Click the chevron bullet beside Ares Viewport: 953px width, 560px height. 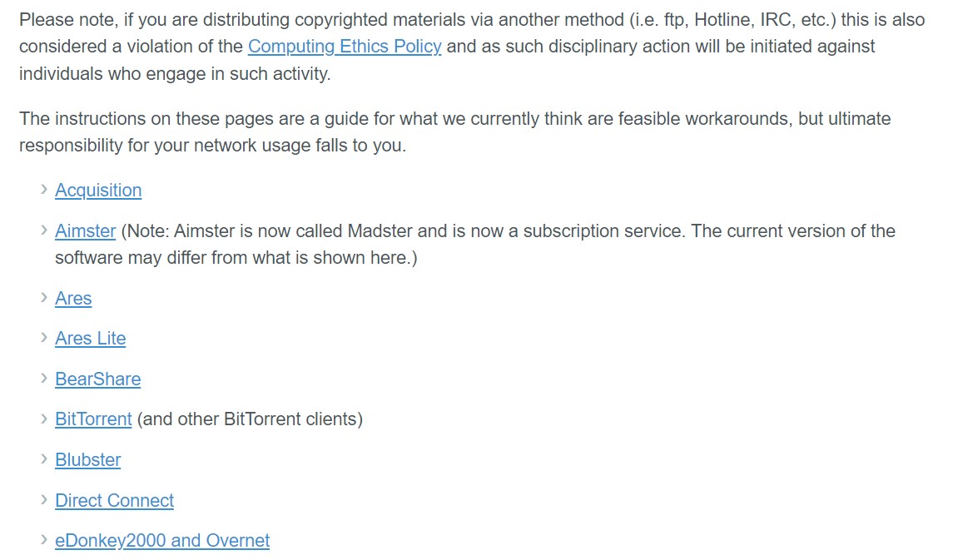(44, 298)
